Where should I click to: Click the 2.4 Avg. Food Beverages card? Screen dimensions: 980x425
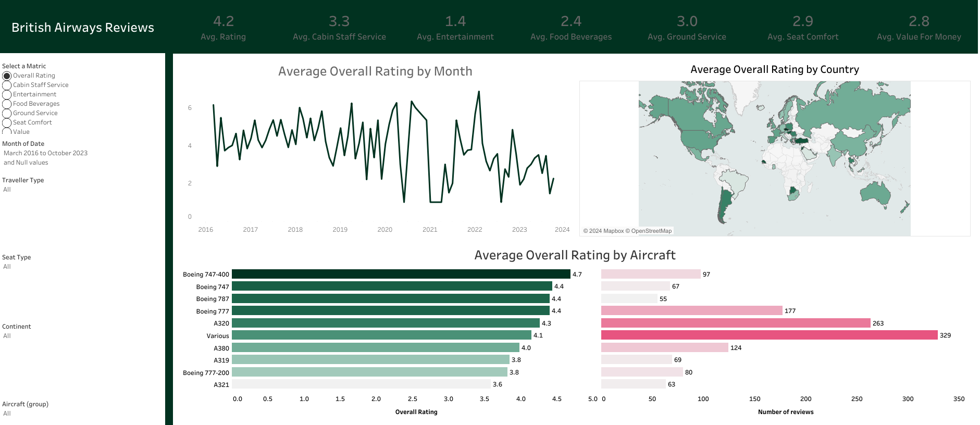pos(571,28)
